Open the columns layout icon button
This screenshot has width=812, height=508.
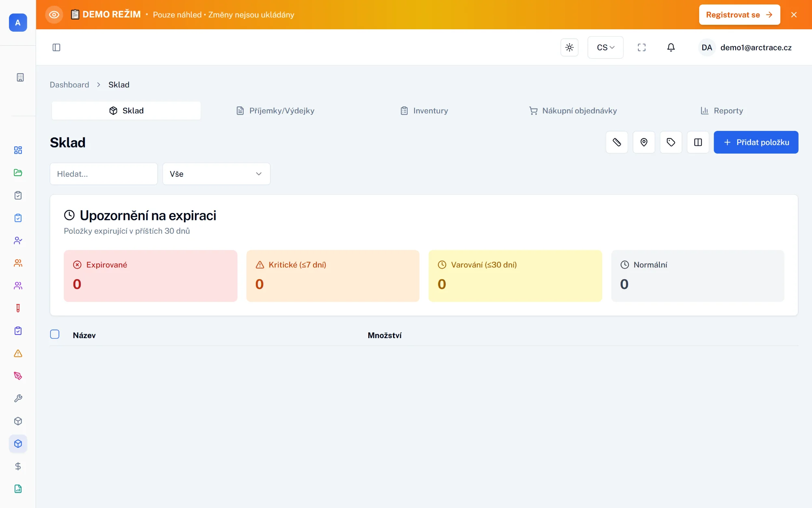pos(698,142)
